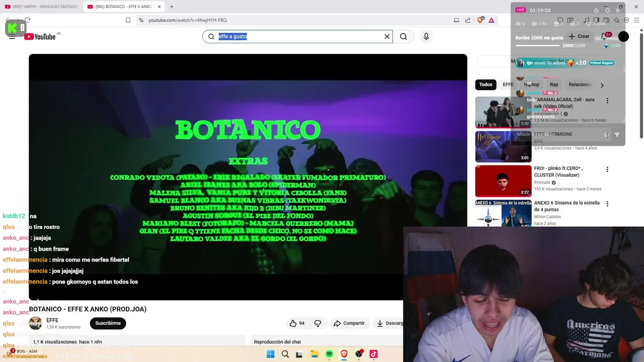Click the BOTANICO video player
This screenshot has width=644, height=362.
(248, 177)
